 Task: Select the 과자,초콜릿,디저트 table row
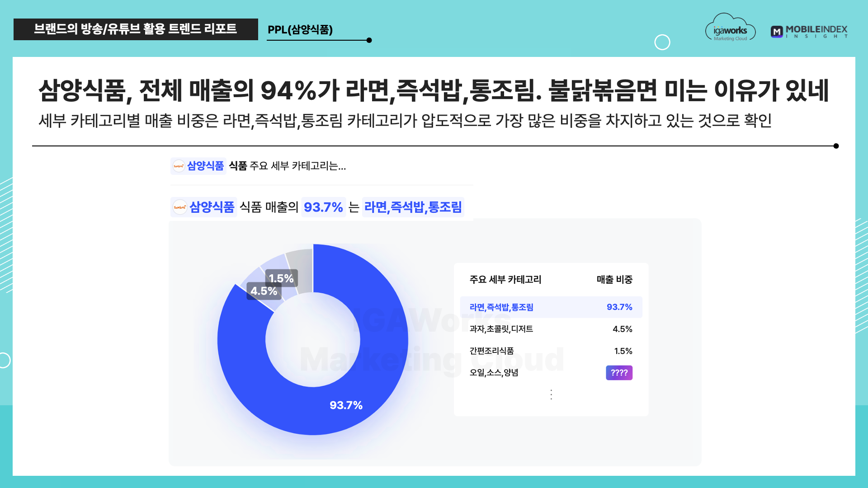coord(551,329)
